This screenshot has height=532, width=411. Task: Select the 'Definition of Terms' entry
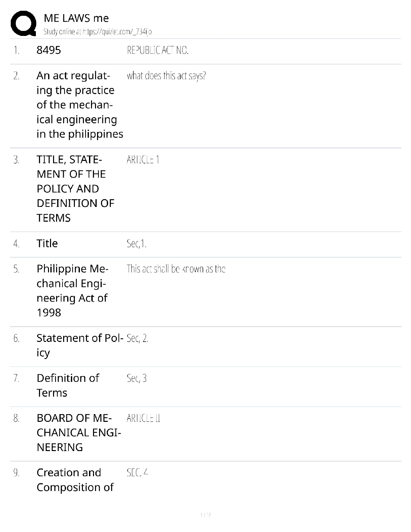pyautogui.click(x=67, y=386)
